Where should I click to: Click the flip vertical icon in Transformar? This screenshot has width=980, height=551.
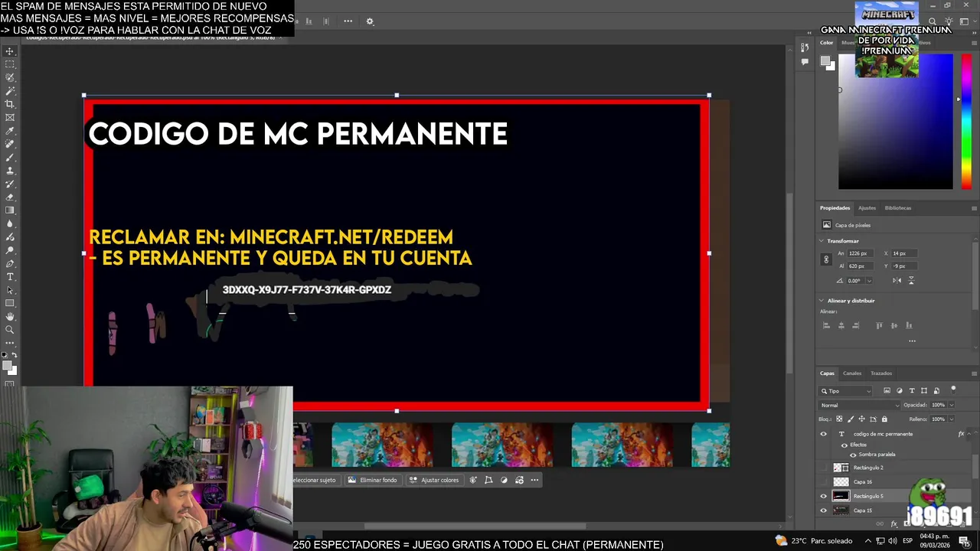pyautogui.click(x=911, y=280)
